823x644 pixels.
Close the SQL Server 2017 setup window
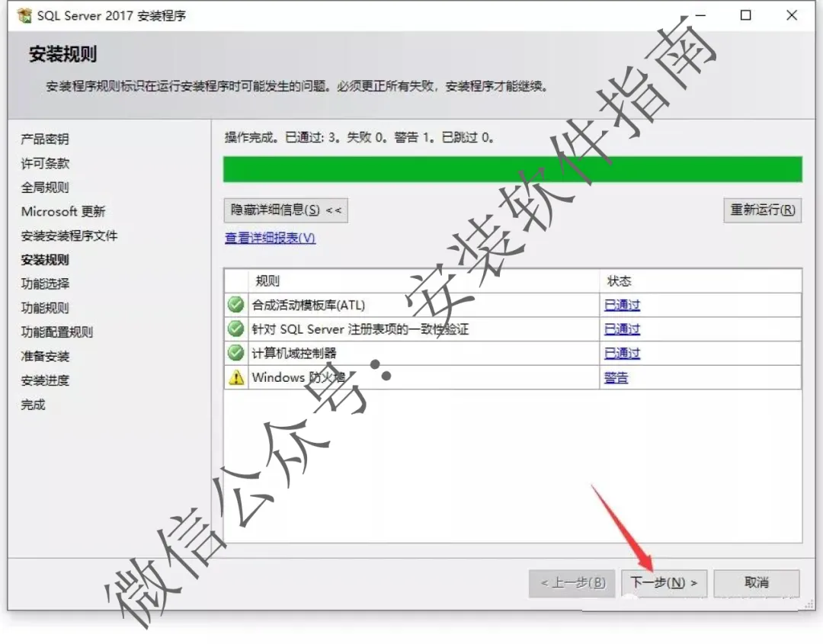(792, 15)
